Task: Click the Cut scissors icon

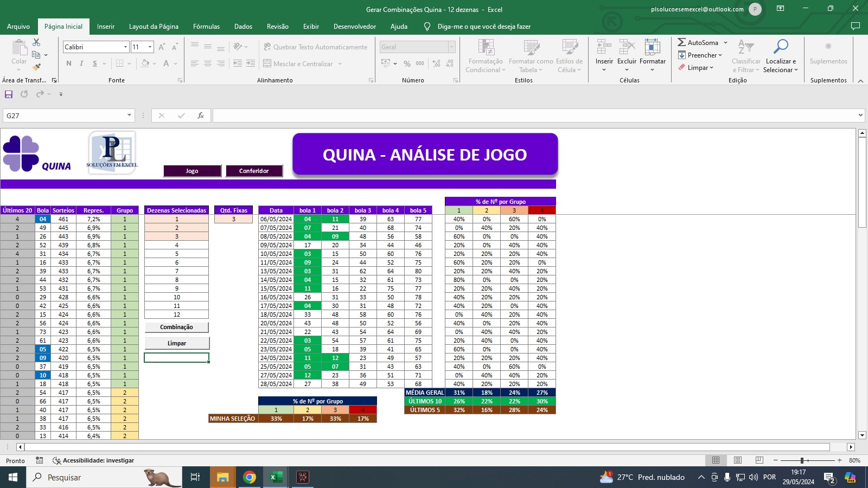Action: pos(36,42)
